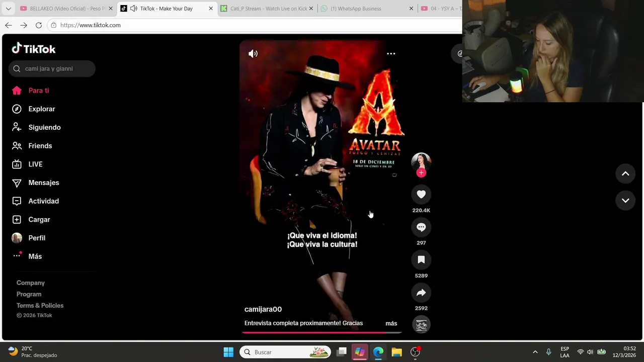Open comments with the speech bubble icon
644x362 pixels.
tap(421, 227)
